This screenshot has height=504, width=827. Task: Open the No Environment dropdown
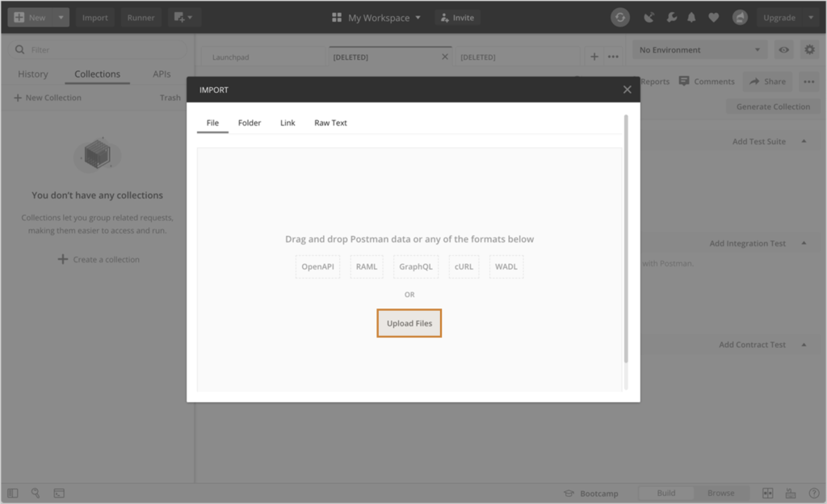pyautogui.click(x=699, y=49)
